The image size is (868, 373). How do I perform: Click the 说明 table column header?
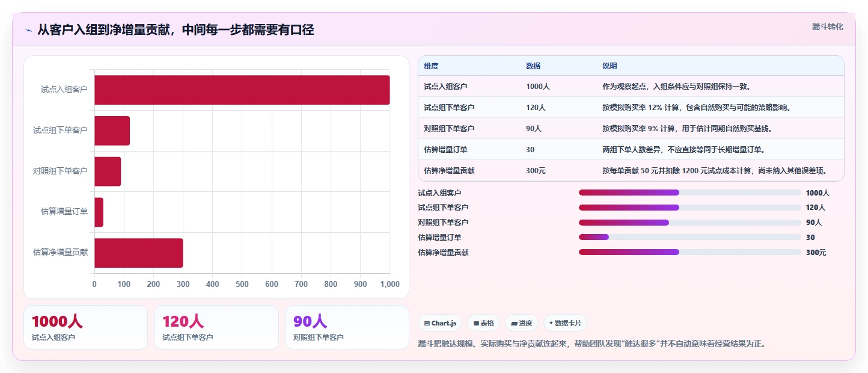(610, 66)
